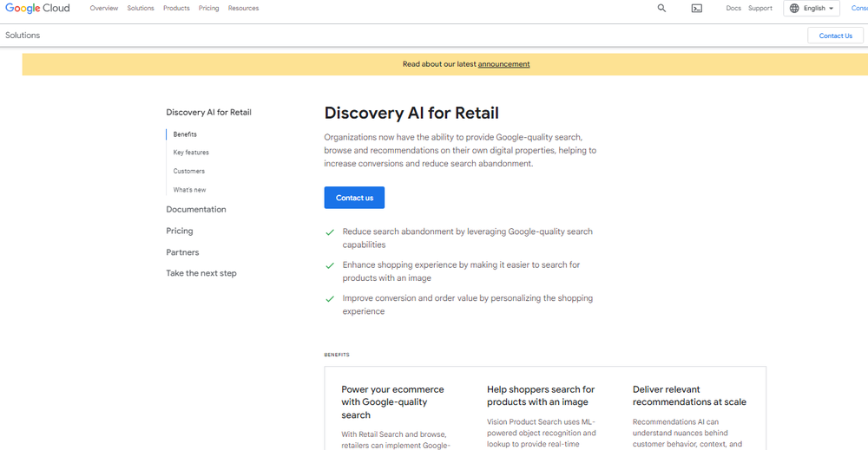Expand the English language dropdown
Image resolution: width=868 pixels, height=450 pixels.
click(812, 9)
